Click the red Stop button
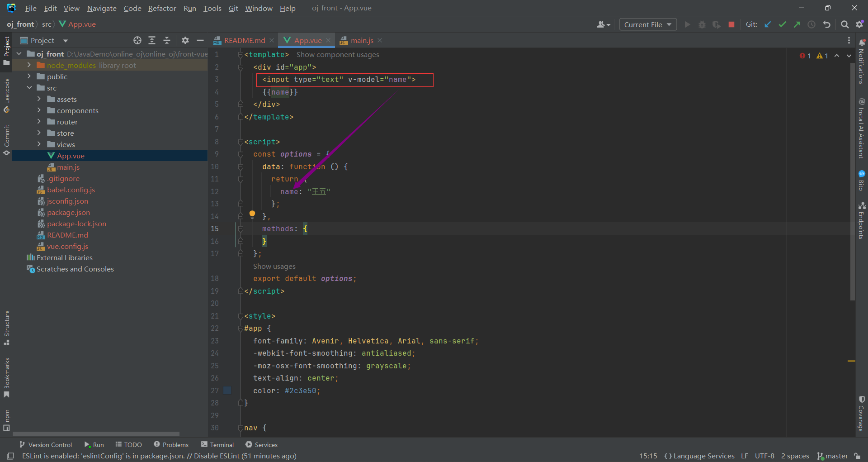 point(731,24)
